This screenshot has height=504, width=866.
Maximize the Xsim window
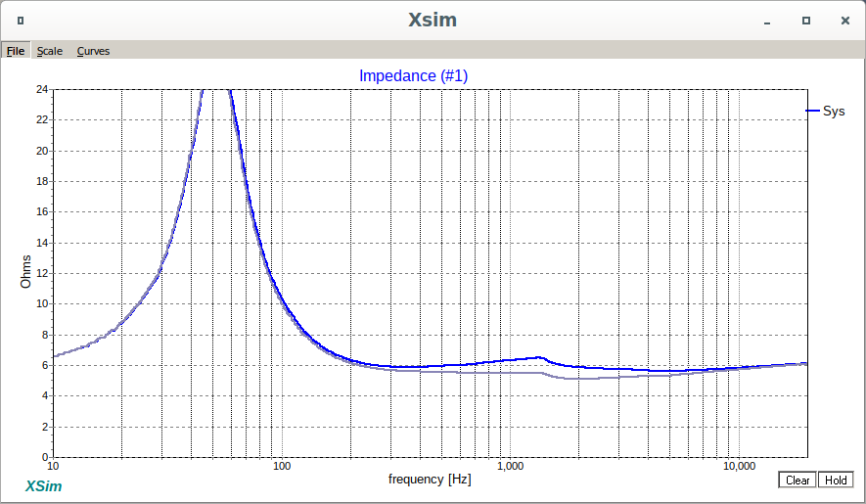pos(805,21)
